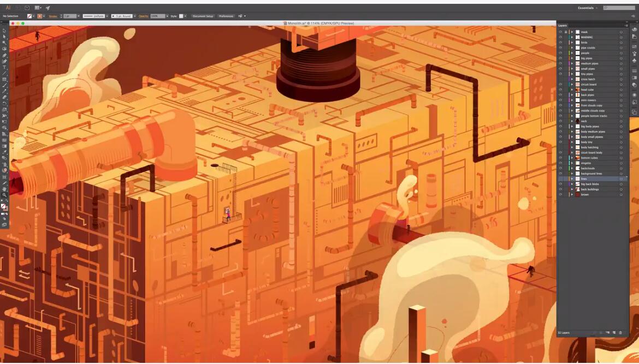Toggle visibility of the head cube layer
This screenshot has height=364, width=639.
560,89
